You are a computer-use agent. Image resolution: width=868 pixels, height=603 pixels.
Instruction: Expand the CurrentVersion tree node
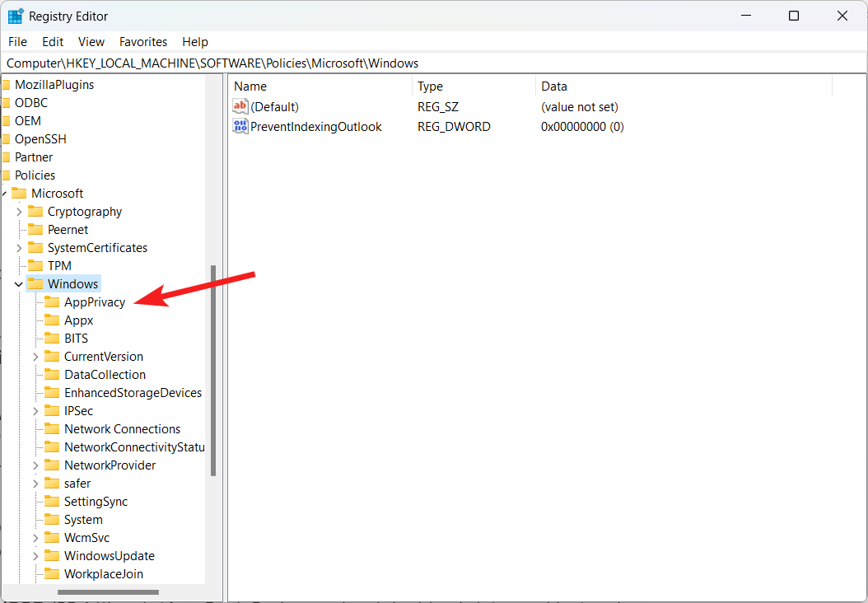35,356
